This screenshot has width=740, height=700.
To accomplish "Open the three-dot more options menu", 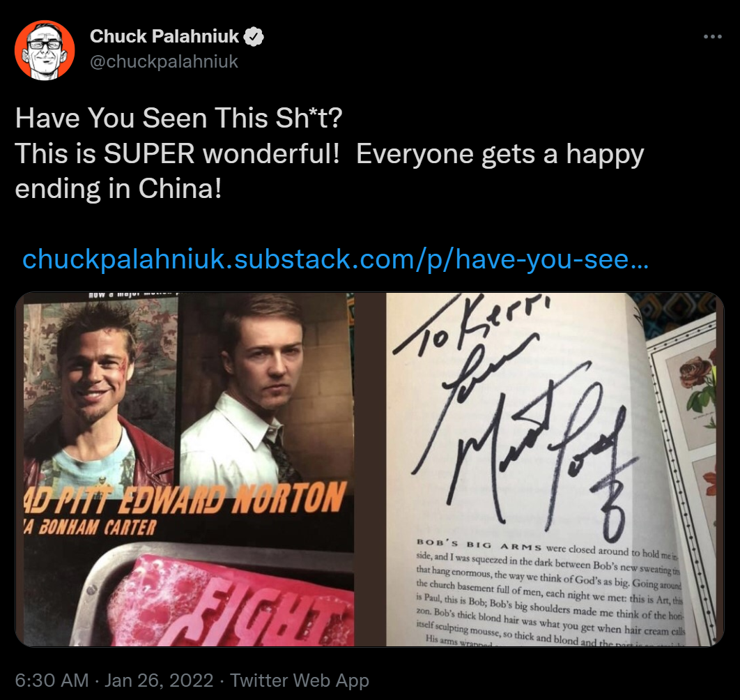I will [712, 36].
